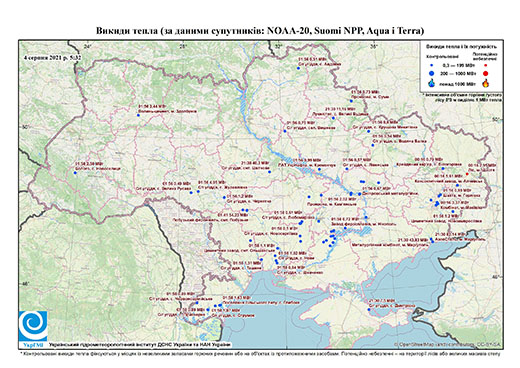Click the small blue dot legend symbol

[432, 66]
